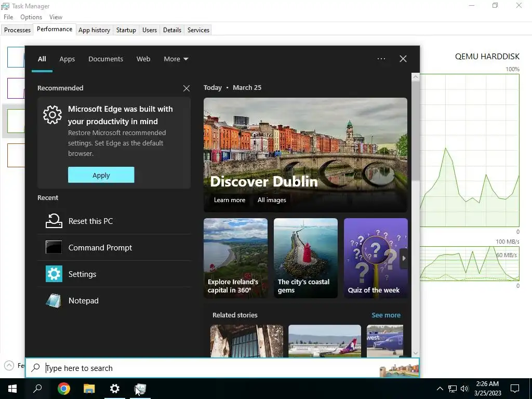
Task: Click the gear icon in Edge recommendation
Action: [x=52, y=115]
